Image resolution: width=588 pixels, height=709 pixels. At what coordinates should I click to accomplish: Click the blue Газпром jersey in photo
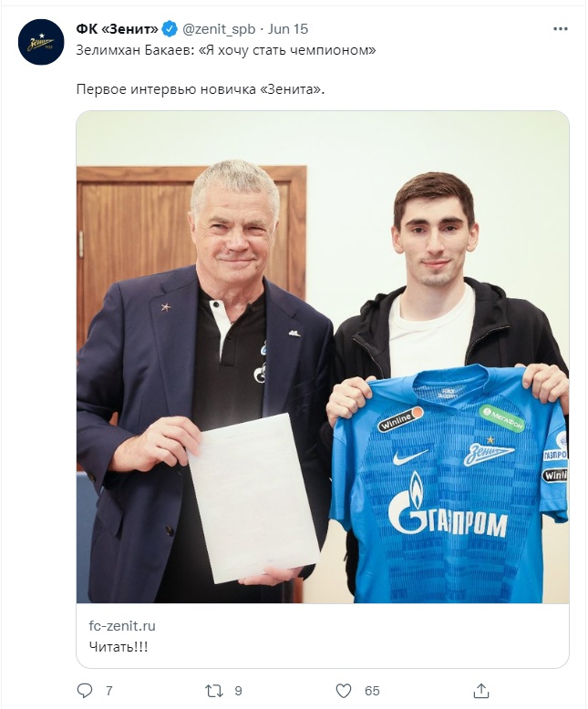pos(449,484)
